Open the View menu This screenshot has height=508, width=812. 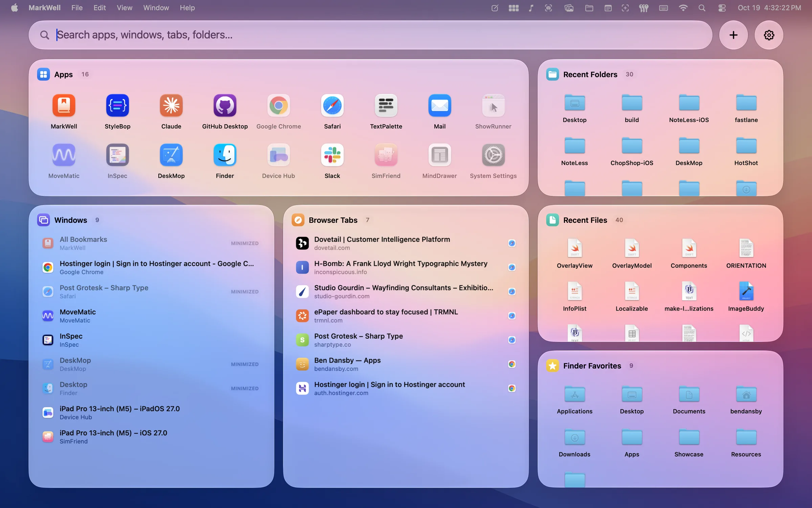pyautogui.click(x=124, y=7)
